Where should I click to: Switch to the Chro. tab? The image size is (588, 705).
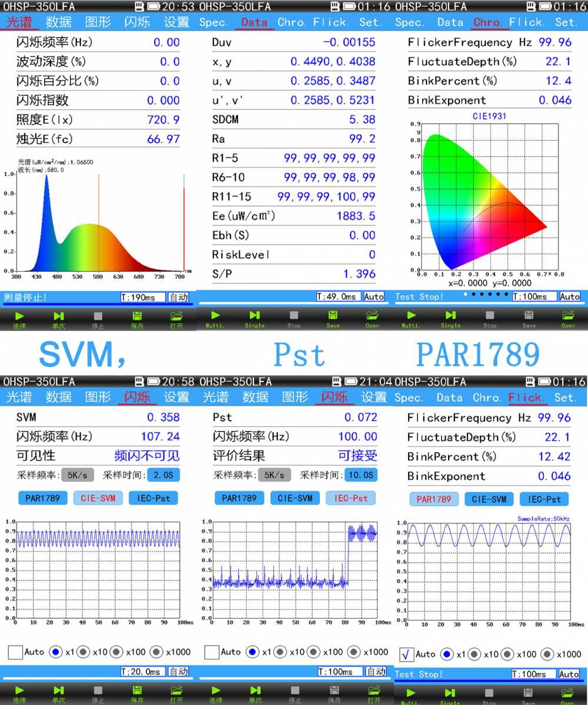(489, 22)
